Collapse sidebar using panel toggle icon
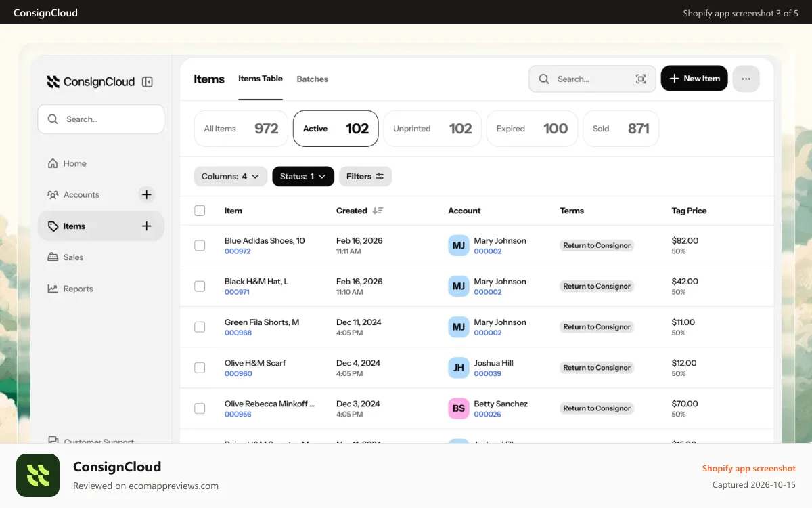The width and height of the screenshot is (812, 508). pos(147,82)
